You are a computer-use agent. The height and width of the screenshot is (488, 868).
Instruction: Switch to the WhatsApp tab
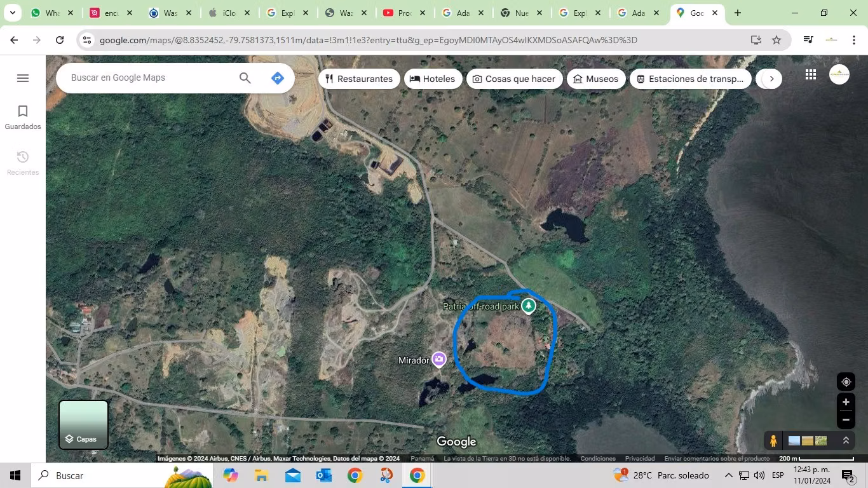click(x=53, y=13)
